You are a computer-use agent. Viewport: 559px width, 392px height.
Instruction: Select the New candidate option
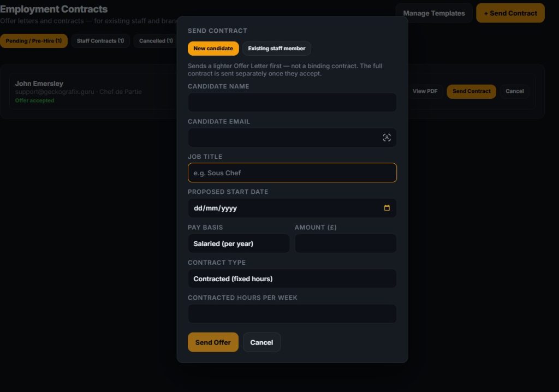[213, 49]
